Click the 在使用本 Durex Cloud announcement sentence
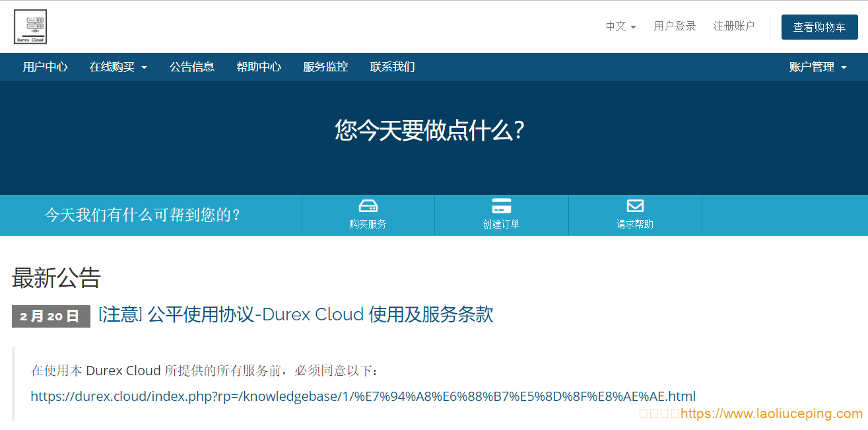Viewport: 868px width, 430px height. click(205, 371)
